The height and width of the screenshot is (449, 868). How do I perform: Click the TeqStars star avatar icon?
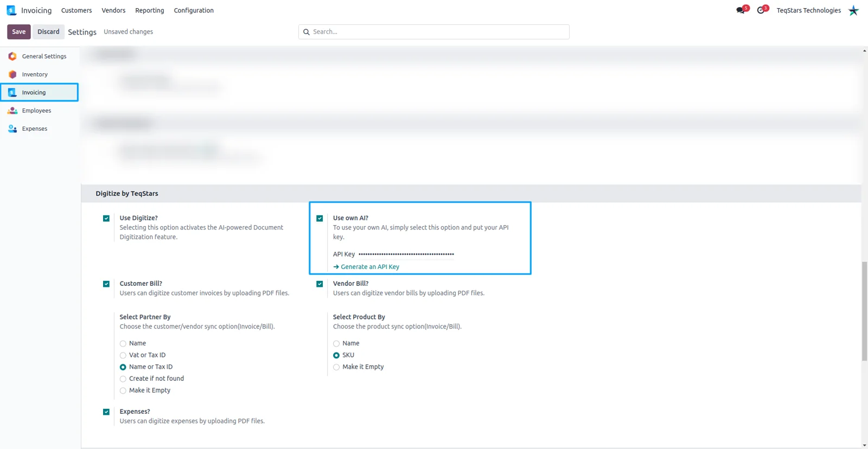point(853,10)
